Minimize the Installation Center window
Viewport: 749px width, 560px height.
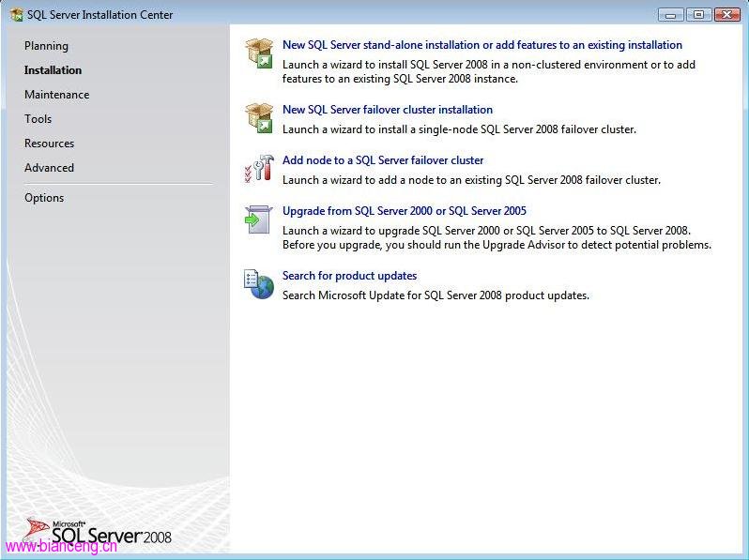(x=671, y=15)
